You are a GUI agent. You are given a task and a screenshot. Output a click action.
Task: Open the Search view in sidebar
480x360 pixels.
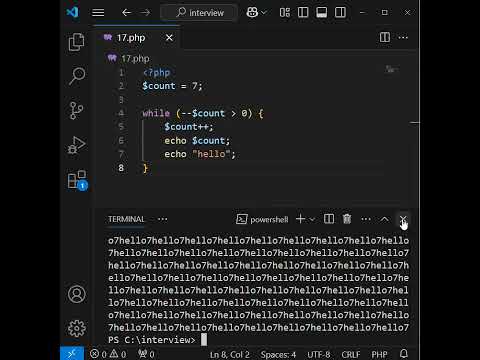(x=77, y=76)
